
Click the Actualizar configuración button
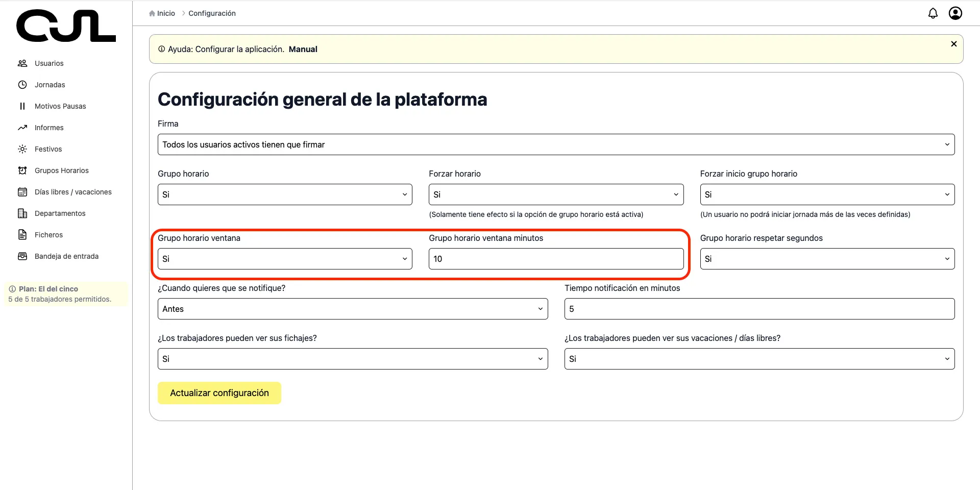219,393
